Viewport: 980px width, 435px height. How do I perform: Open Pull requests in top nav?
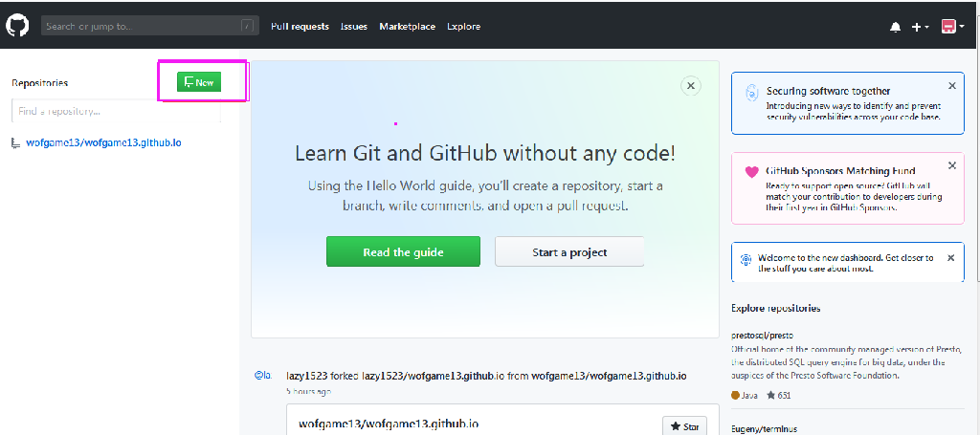300,26
